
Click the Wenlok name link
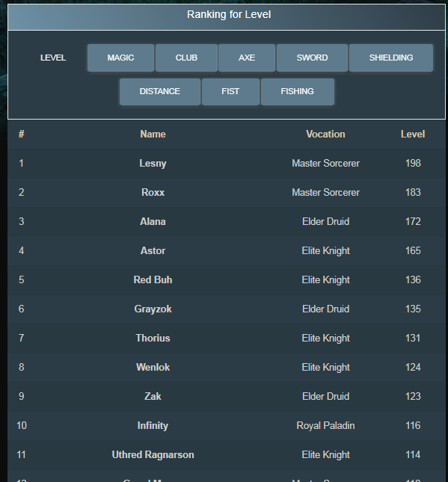tap(153, 368)
